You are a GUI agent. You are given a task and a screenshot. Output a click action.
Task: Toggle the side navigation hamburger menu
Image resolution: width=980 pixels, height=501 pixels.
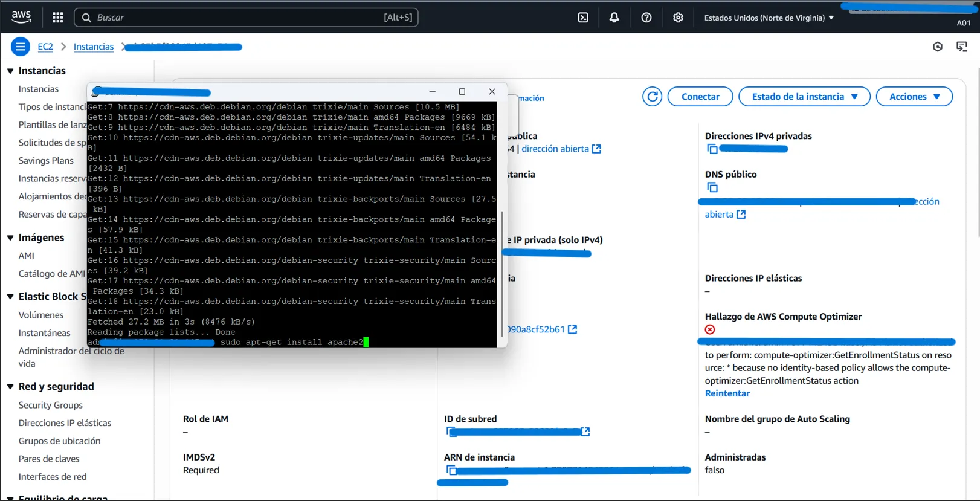pos(20,47)
